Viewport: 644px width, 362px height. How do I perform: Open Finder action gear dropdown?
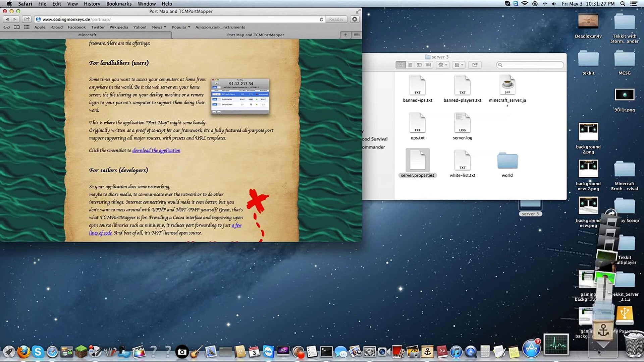[442, 65]
